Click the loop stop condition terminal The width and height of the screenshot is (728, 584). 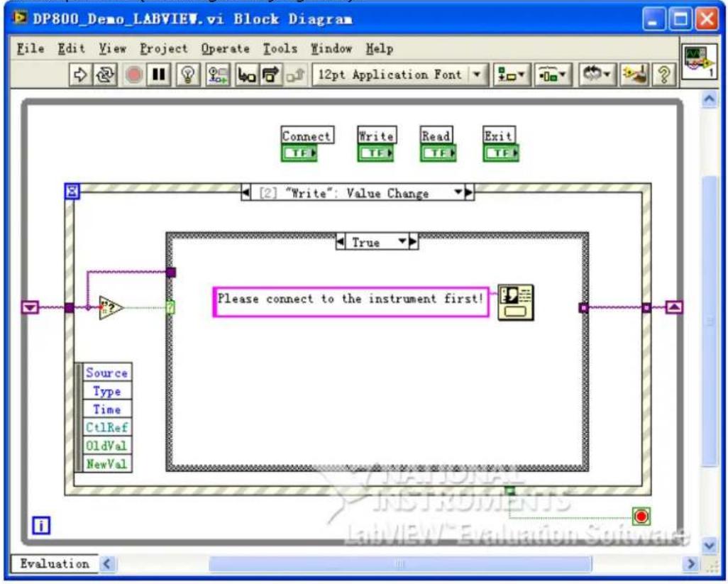coord(641,516)
